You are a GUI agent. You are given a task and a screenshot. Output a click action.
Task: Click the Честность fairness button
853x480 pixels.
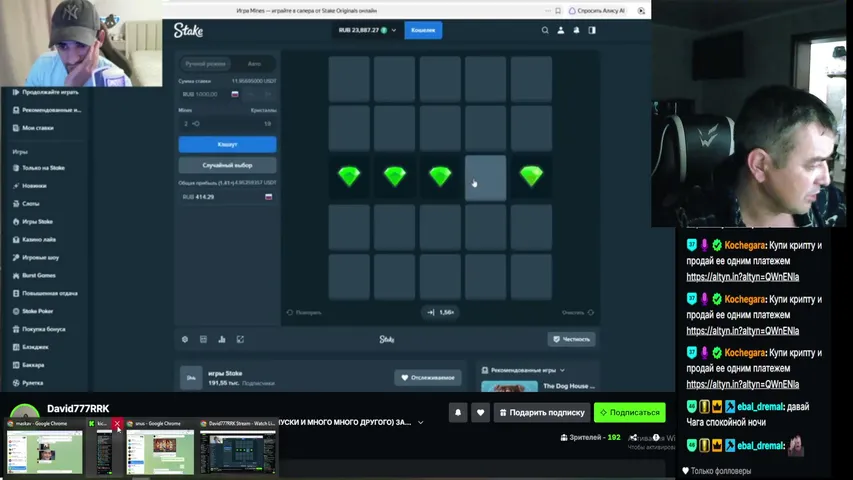tap(571, 339)
